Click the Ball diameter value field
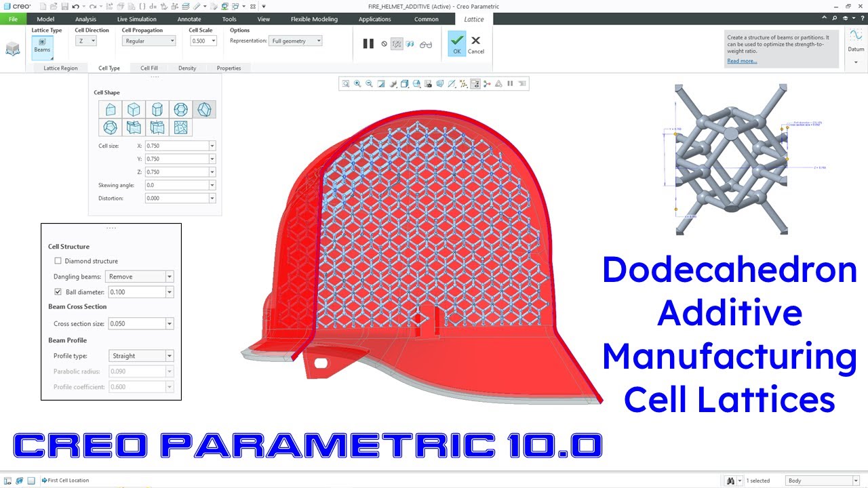This screenshot has height=488, width=868. click(x=136, y=292)
